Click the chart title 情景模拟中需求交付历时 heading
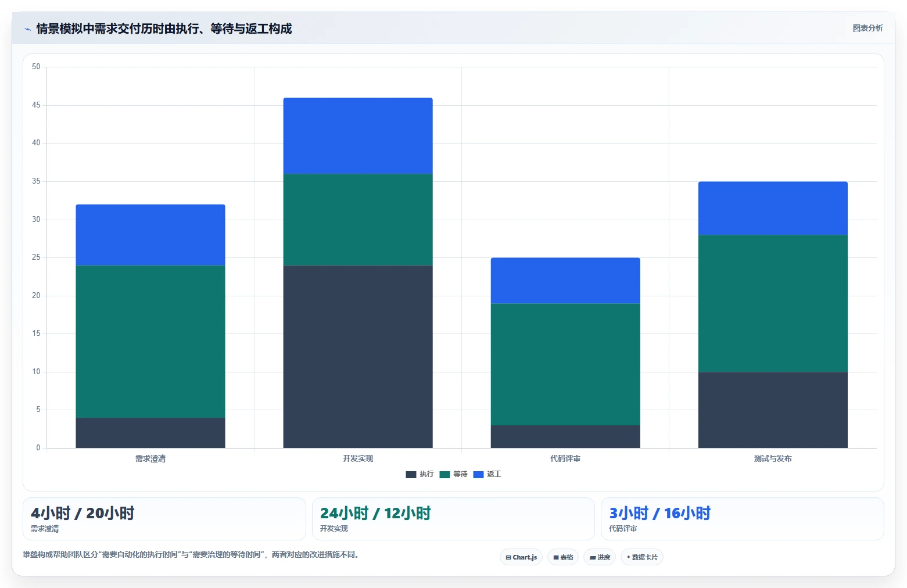Screen dimensions: 907x588 pyautogui.click(x=164, y=28)
